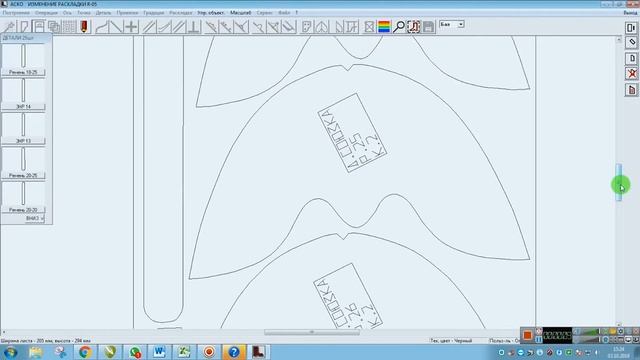
Task: Click the filled document icon on right
Action: (631, 90)
